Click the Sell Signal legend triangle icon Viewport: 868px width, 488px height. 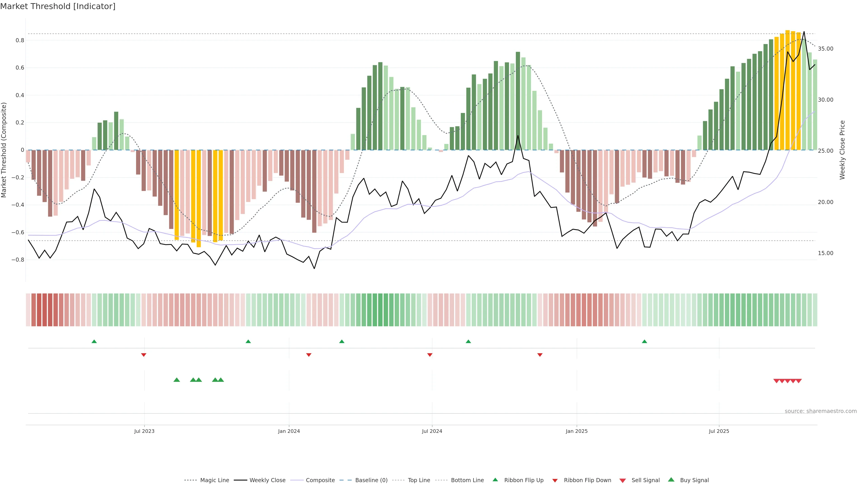[623, 480]
